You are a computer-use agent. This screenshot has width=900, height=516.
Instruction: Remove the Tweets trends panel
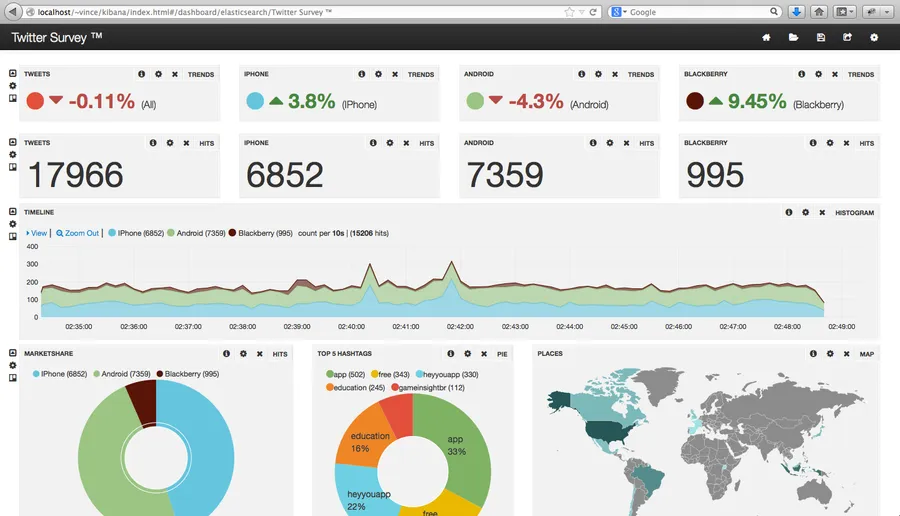175,74
